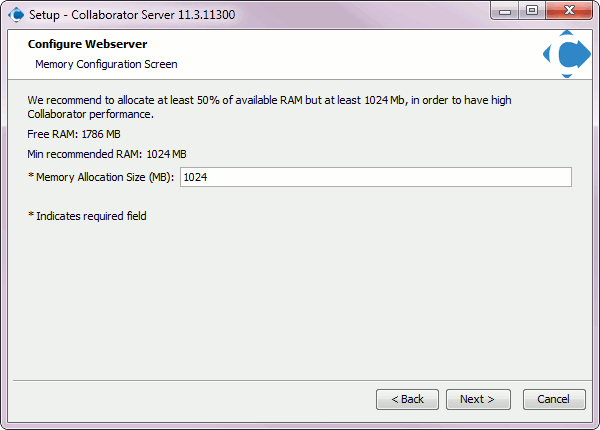
Task: Focus the Memory Allocation Size input field
Action: coord(376,177)
